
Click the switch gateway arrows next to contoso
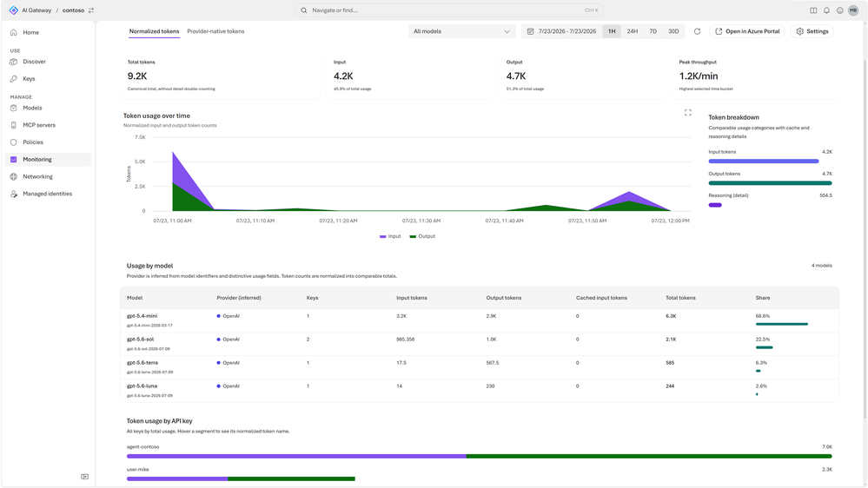[x=91, y=10]
